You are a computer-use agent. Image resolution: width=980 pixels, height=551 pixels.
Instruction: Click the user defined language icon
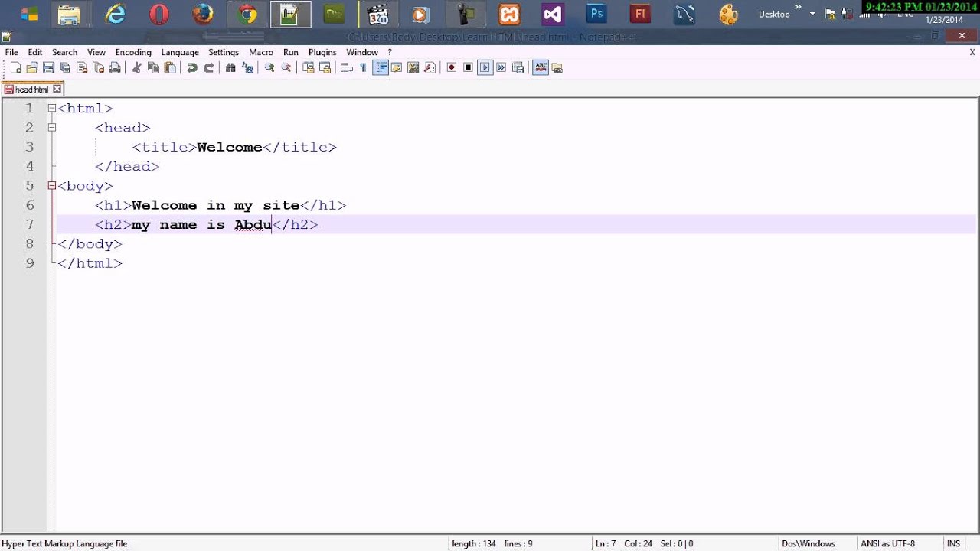pos(397,68)
